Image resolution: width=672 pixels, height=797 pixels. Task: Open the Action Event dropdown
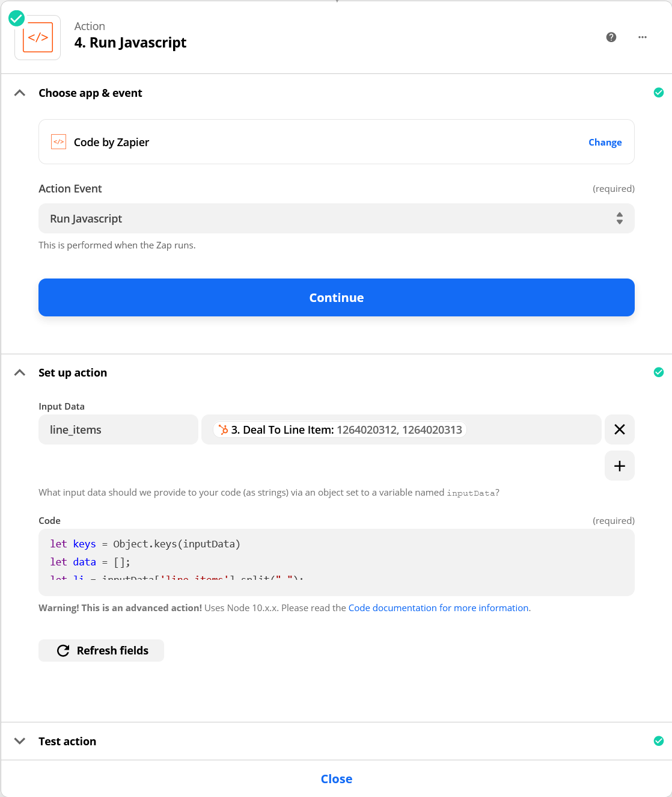tap(337, 218)
